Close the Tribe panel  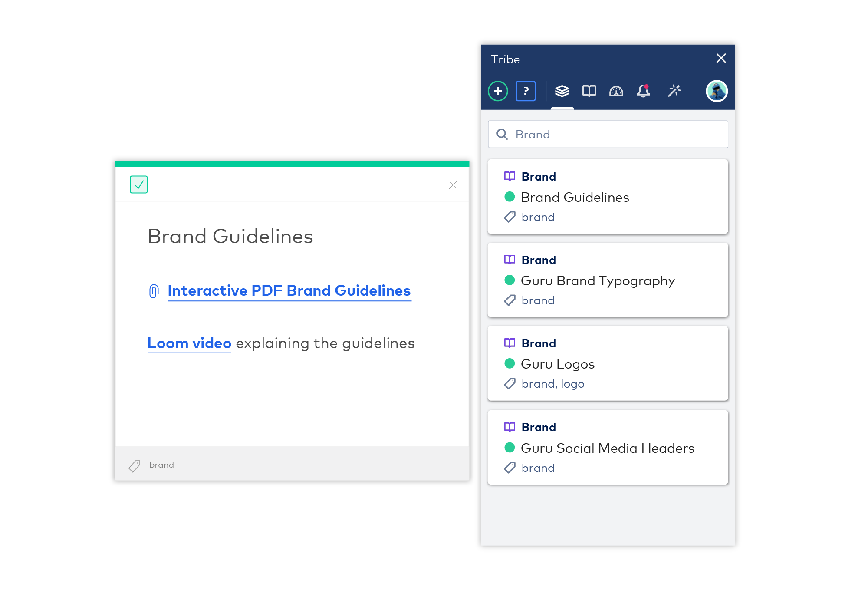point(721,58)
